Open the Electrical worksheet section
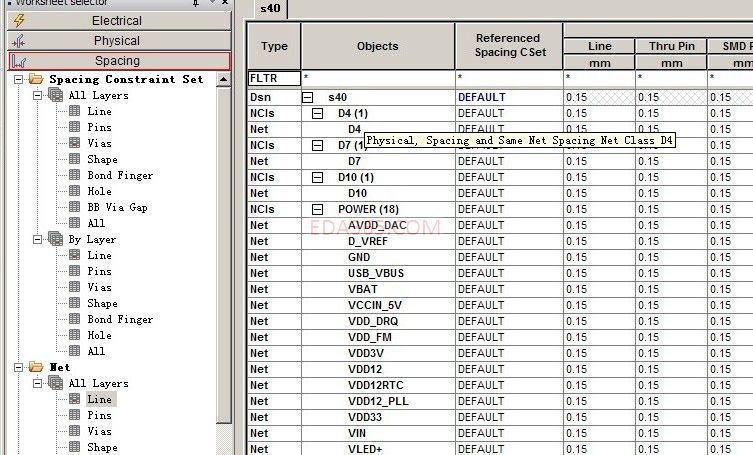753x455 pixels. tap(119, 21)
